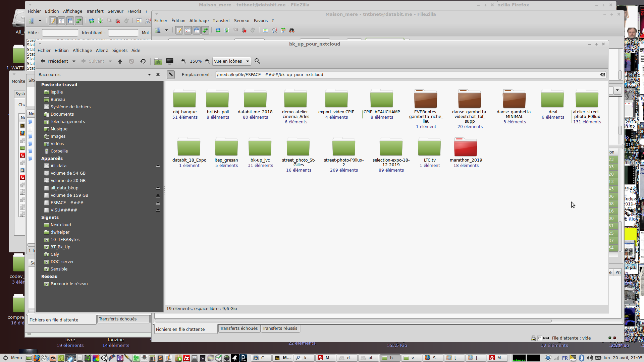Click the Précédent back button
This screenshot has width=644, height=362.
54,61
